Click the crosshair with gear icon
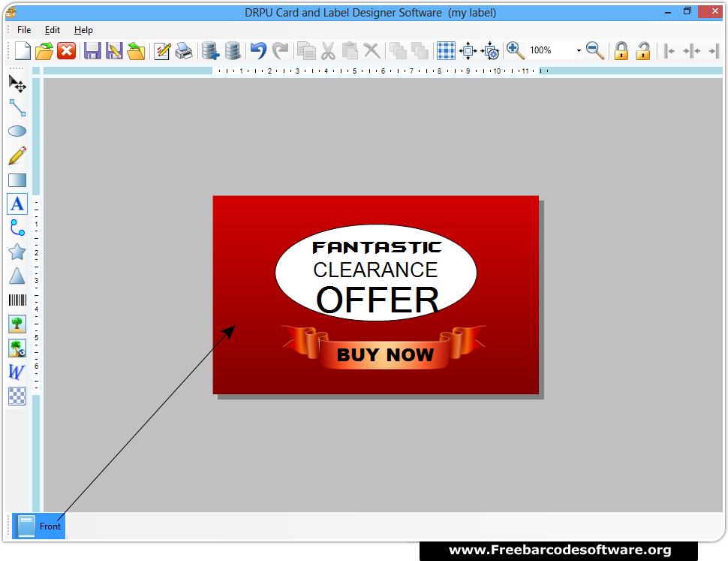The width and height of the screenshot is (728, 561). tap(490, 50)
